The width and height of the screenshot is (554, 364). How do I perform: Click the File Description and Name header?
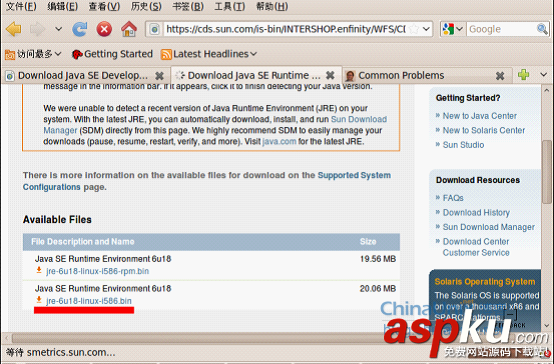coord(83,242)
